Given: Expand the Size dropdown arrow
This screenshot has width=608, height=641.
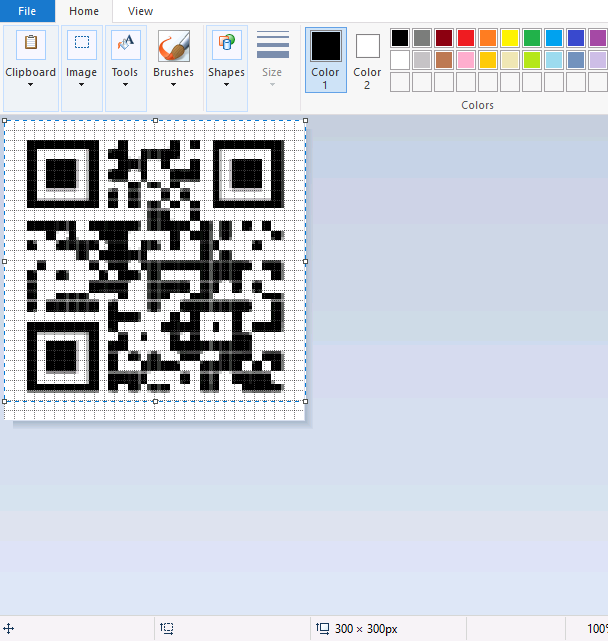Looking at the screenshot, I should coord(272,85).
